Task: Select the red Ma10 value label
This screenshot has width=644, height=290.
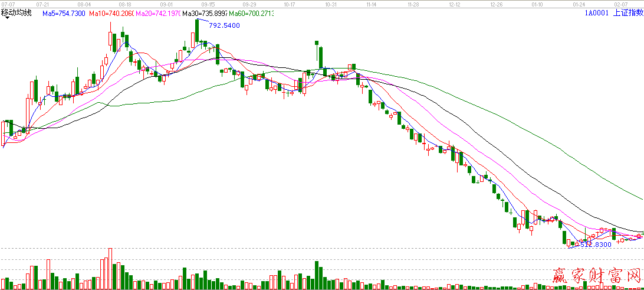Action: [111, 13]
